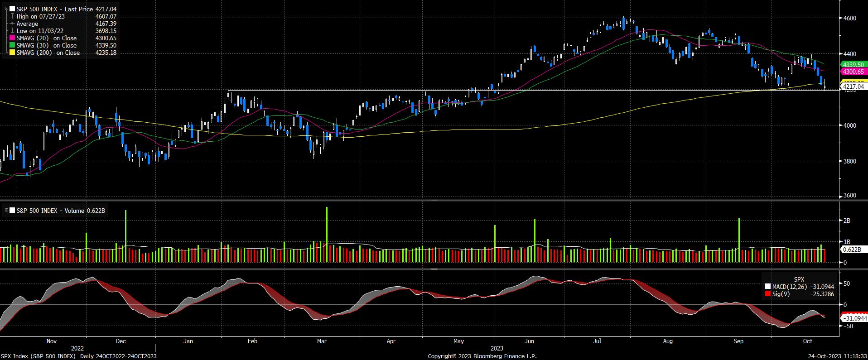Click the 1B volume axis label
868x360 pixels.
point(847,242)
